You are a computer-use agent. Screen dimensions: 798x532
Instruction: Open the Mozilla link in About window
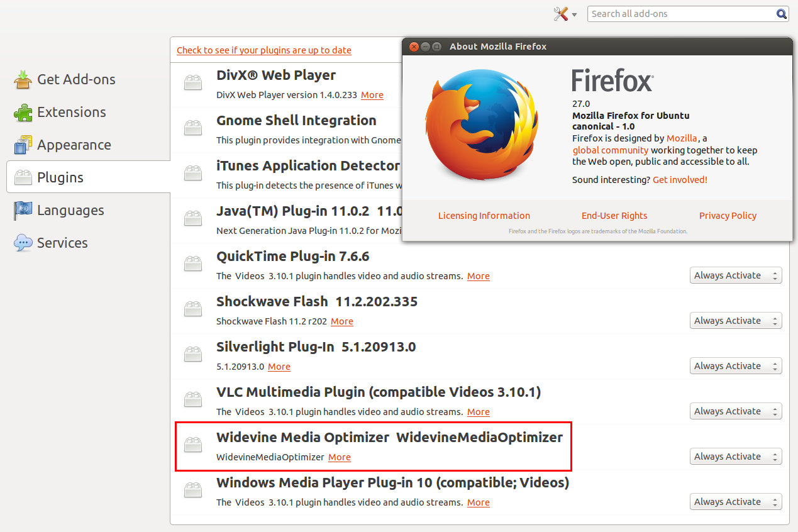point(682,138)
